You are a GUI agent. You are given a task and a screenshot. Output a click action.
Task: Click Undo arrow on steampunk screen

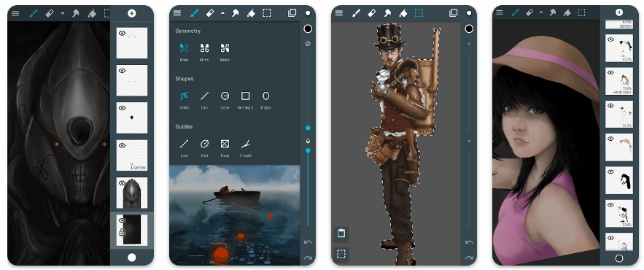pyautogui.click(x=469, y=242)
